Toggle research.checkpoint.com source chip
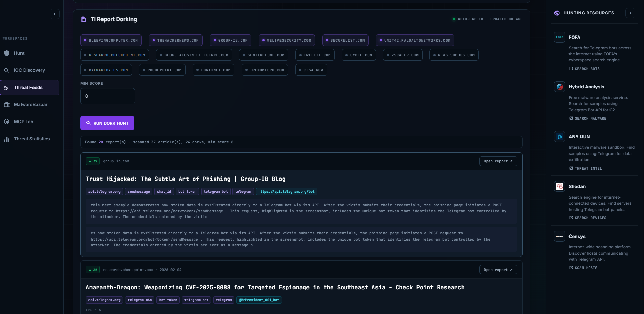Viewport: 644px width, 314px height. 115,55
